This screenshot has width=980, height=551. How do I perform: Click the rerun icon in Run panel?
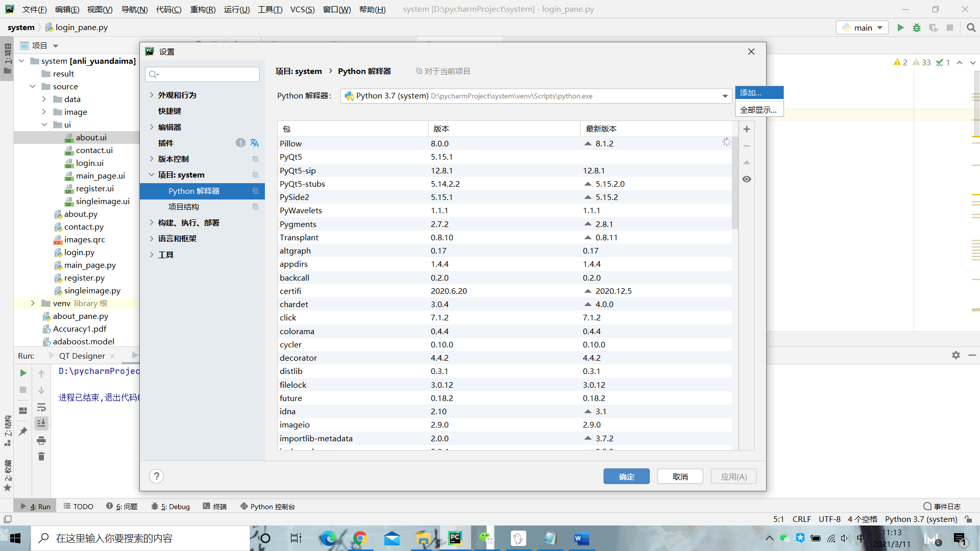[x=23, y=373]
